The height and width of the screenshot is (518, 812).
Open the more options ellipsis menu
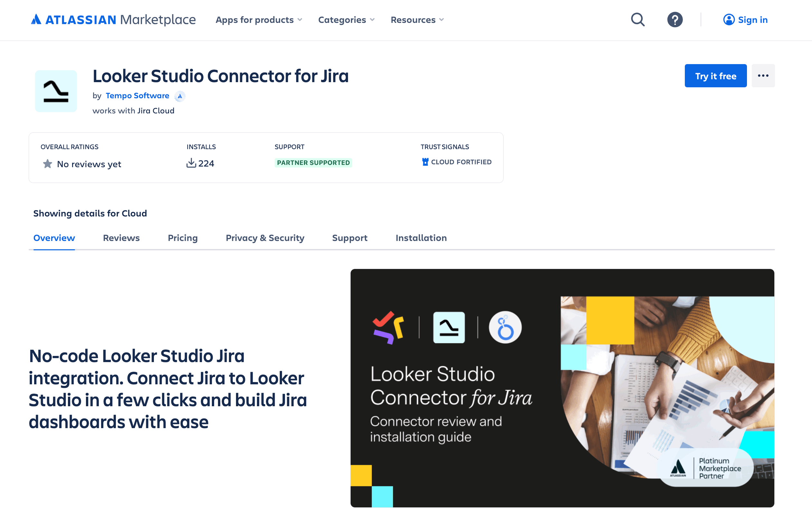tap(763, 76)
